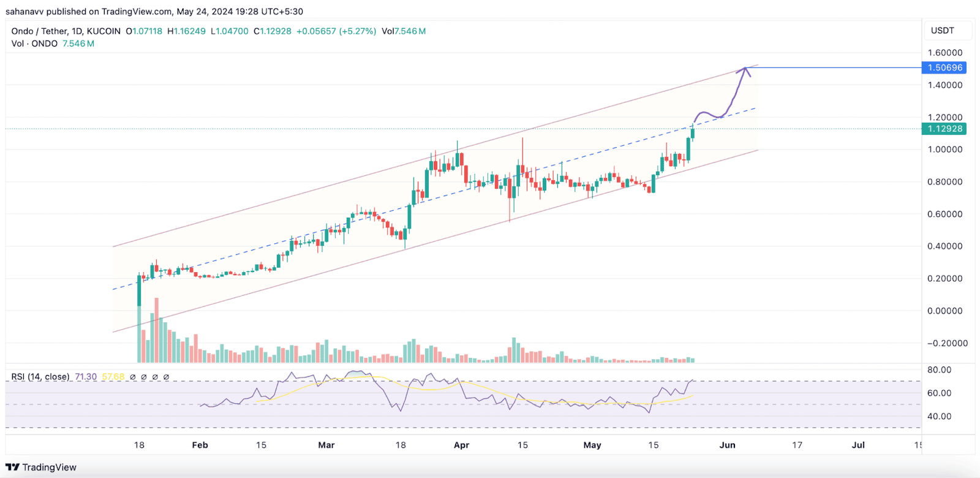
Task: Click the 0.40000 price axis label
Action: (944, 246)
